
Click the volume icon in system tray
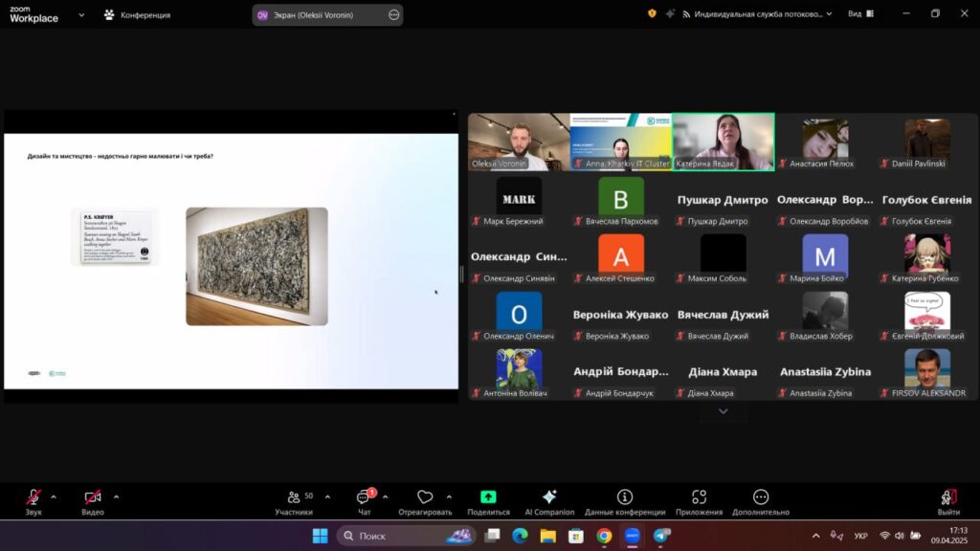tap(900, 536)
